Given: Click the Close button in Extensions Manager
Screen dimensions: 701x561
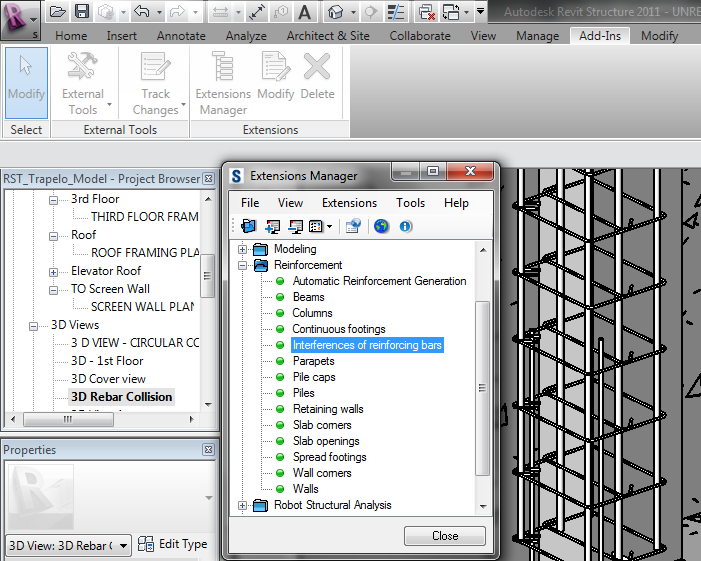Looking at the screenshot, I should [445, 536].
